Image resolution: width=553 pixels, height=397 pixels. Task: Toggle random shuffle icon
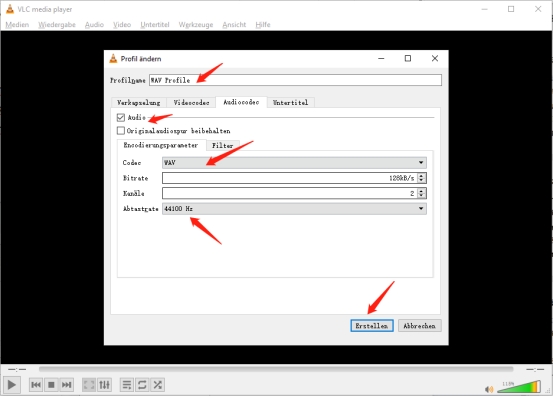tap(158, 385)
